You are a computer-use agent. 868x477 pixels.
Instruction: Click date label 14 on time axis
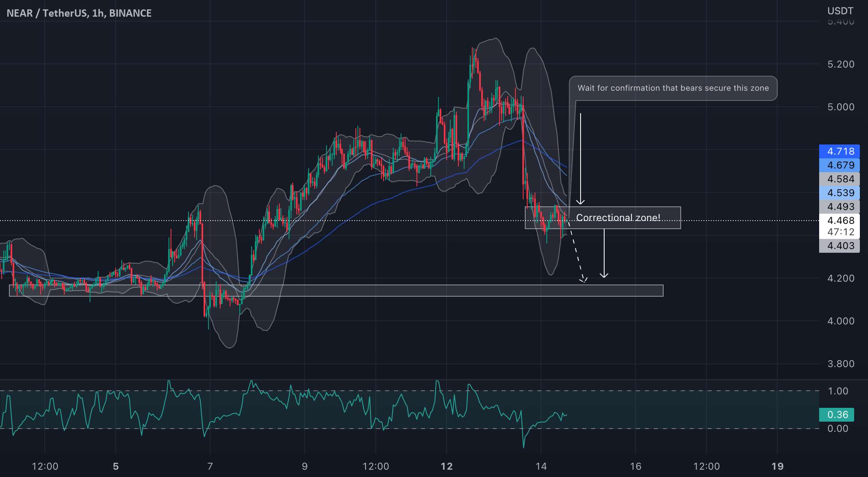tap(541, 466)
